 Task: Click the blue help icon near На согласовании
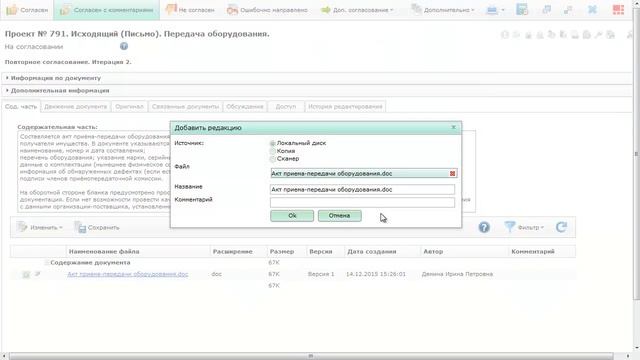point(124,47)
